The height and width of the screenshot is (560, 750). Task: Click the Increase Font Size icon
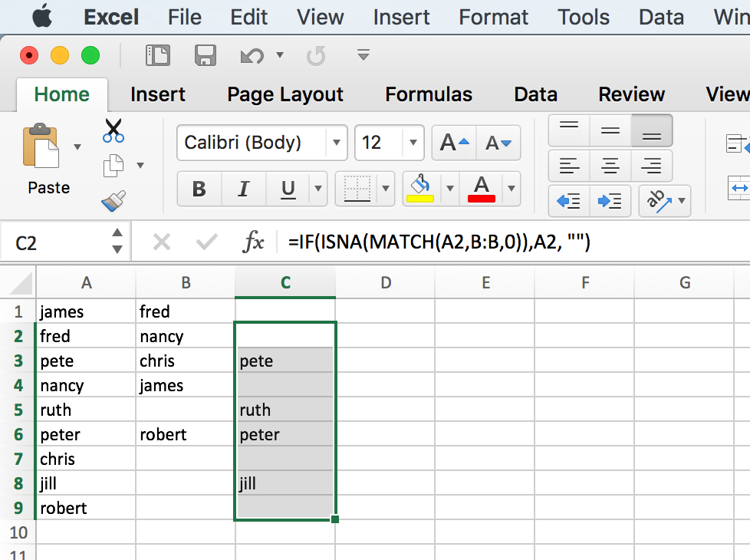(455, 143)
